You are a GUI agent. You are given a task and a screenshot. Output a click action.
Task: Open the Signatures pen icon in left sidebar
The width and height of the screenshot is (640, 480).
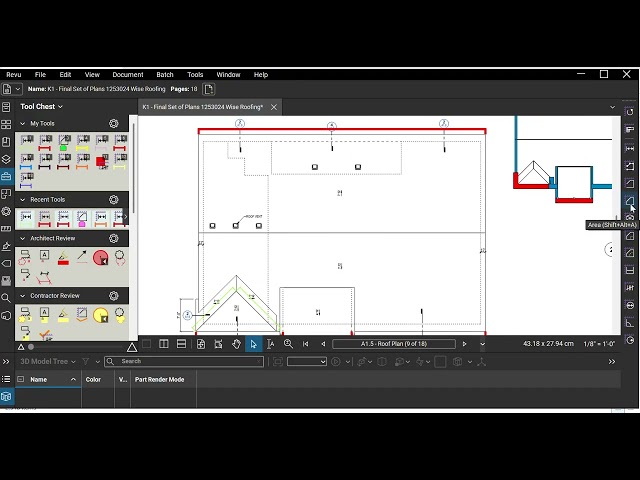[6, 246]
